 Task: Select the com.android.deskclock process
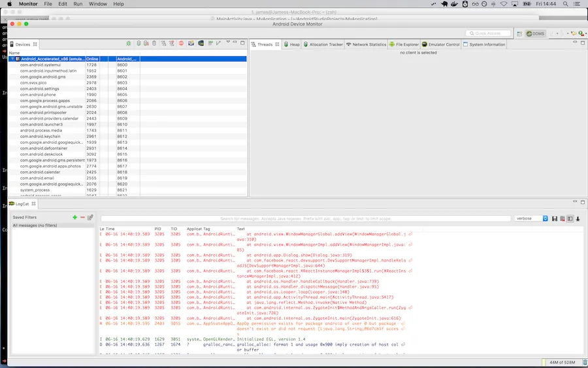[x=127, y=154]
